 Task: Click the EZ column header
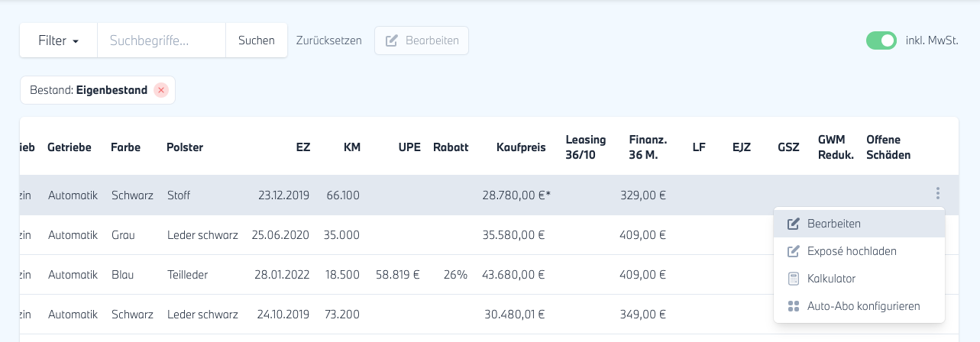coord(303,147)
